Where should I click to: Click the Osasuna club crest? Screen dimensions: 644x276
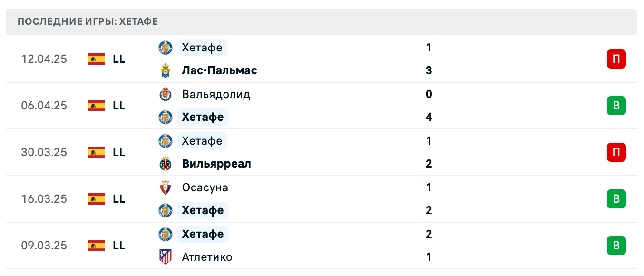click(165, 187)
